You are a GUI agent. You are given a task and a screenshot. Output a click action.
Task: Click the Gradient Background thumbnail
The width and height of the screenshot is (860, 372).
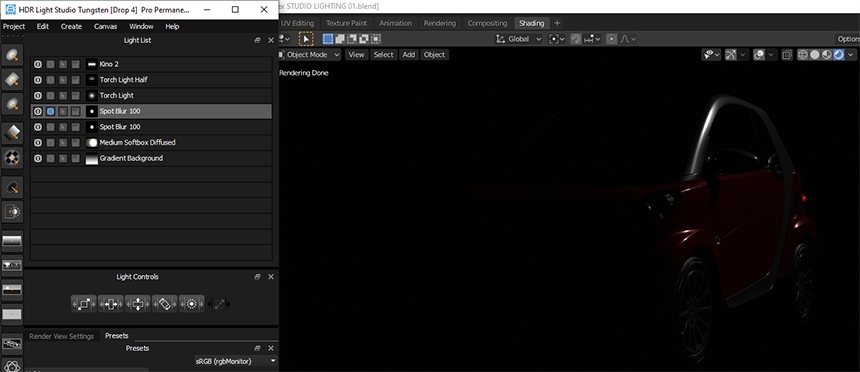pos(92,158)
